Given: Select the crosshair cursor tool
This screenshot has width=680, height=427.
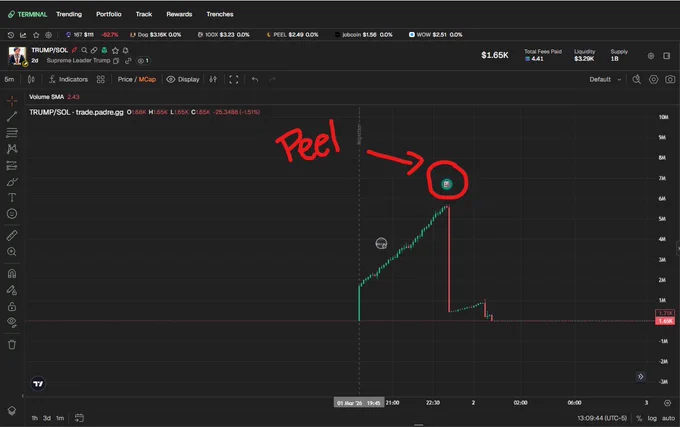Looking at the screenshot, I should coord(12,101).
